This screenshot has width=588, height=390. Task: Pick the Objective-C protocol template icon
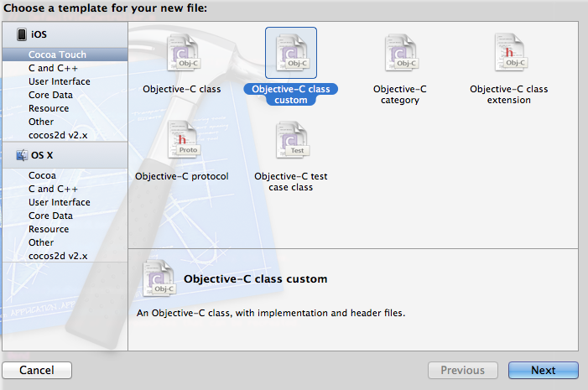click(184, 139)
